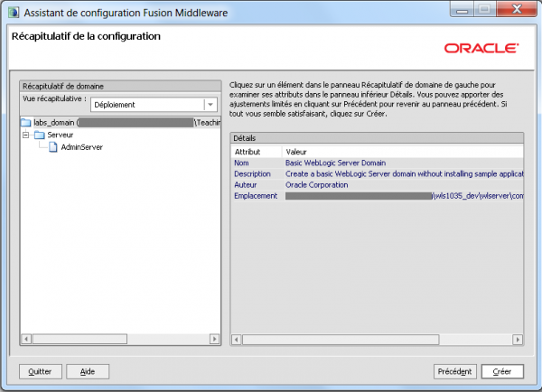This screenshot has height=392, width=542.
Task: Click the AdminServer document icon
Action: (x=53, y=147)
